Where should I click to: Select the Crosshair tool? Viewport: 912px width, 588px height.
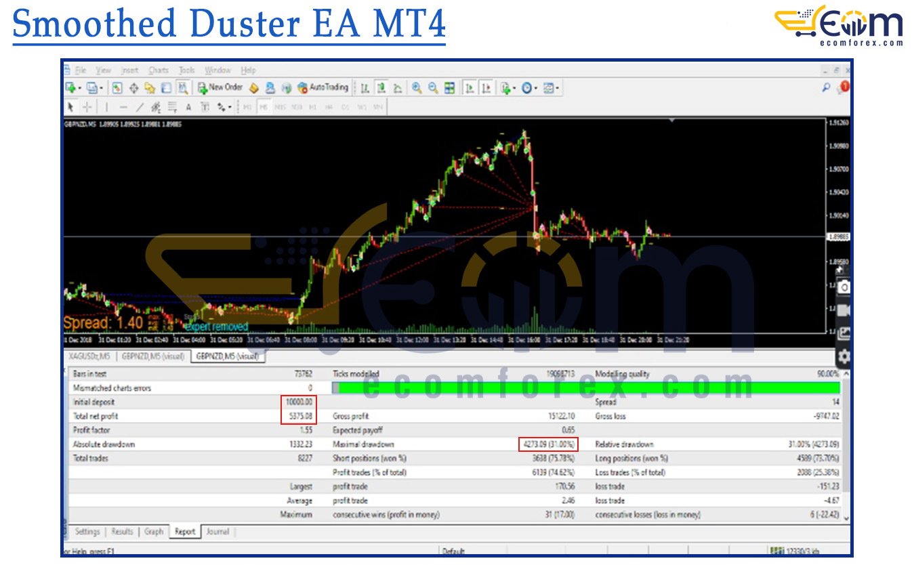(x=87, y=107)
